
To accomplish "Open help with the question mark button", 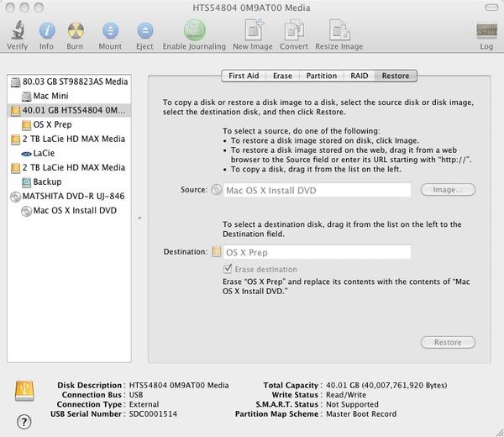I will click(x=24, y=422).
